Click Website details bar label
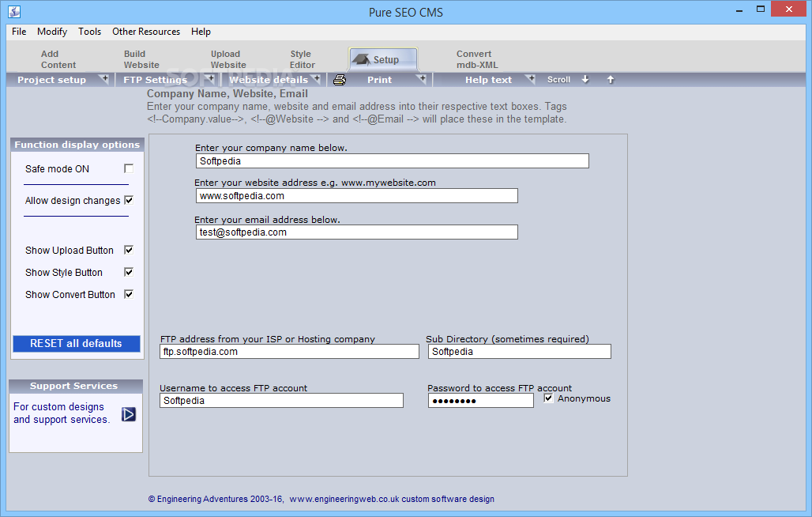This screenshot has height=517, width=812. click(x=269, y=80)
